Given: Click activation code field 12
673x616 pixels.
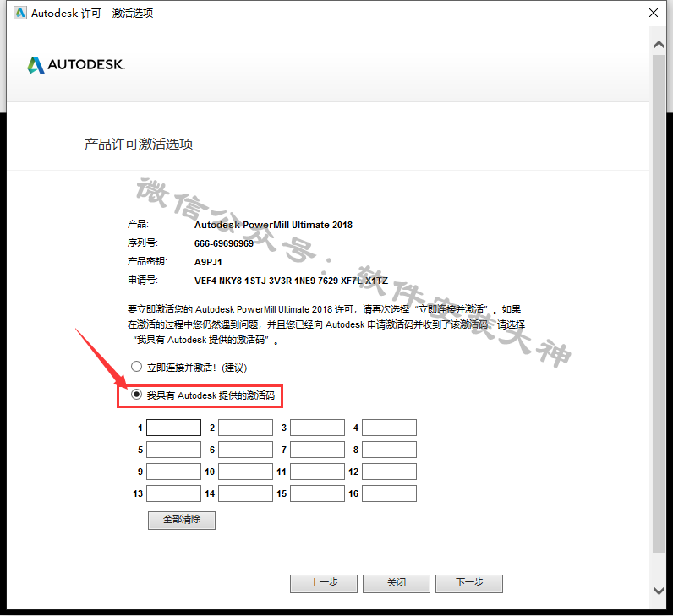Looking at the screenshot, I should [x=389, y=472].
